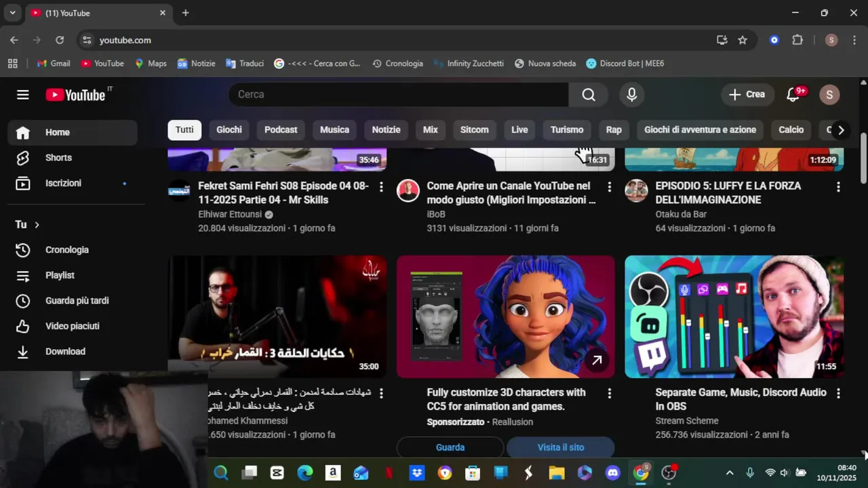Open Stream Scheme channel link
The image size is (868, 488).
pos(687,421)
